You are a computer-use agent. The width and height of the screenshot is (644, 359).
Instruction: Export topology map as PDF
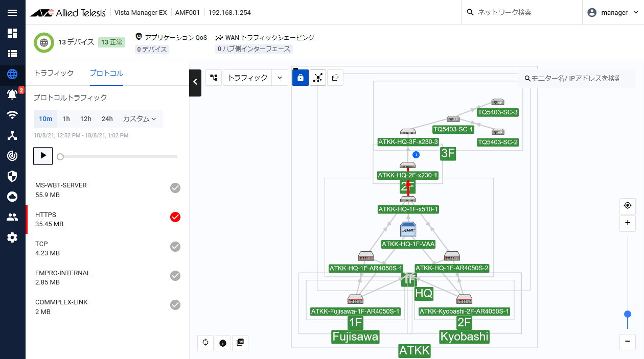[240, 343]
